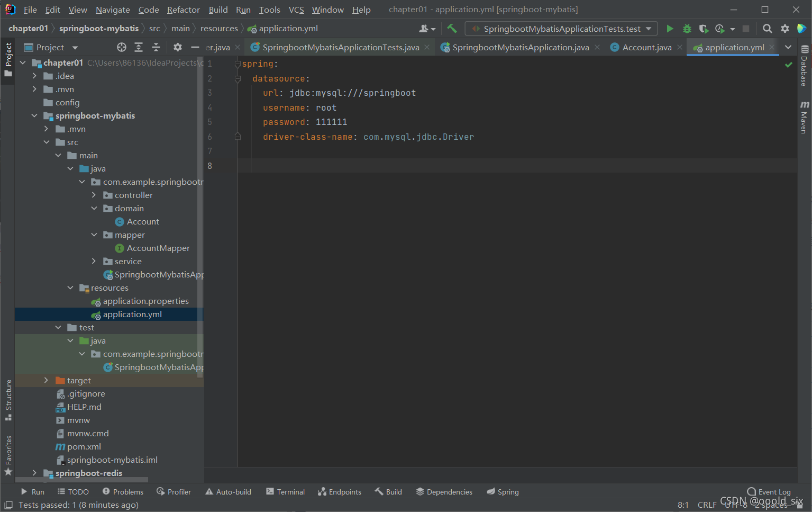812x512 pixels.
Task: Open Search Everywhere magnifier icon
Action: point(767,29)
